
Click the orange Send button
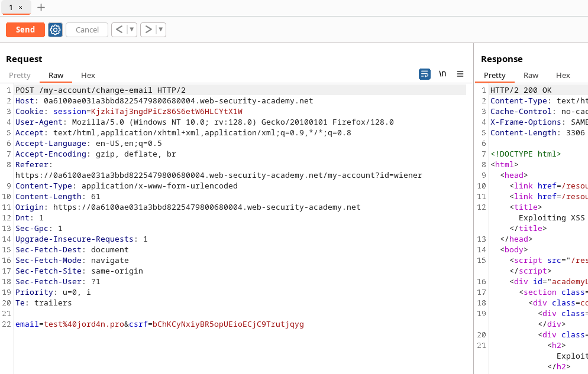point(25,30)
